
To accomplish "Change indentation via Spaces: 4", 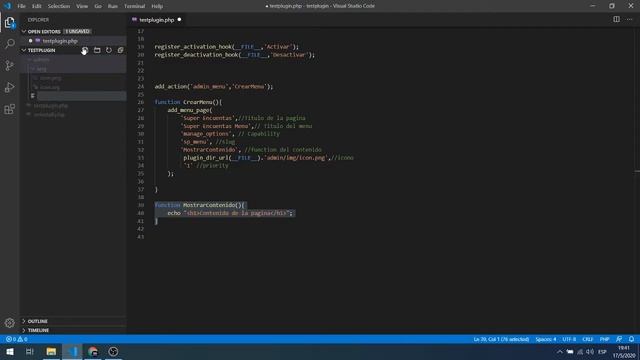I will [546, 339].
